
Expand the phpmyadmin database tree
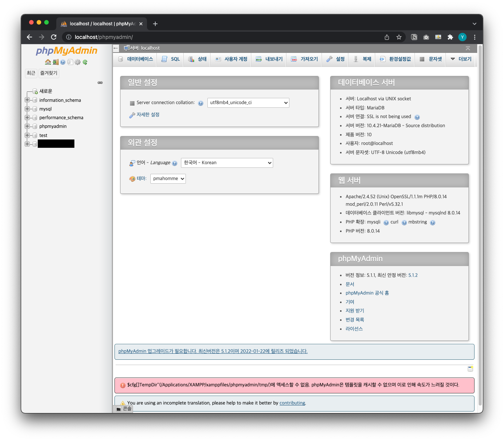(27, 126)
